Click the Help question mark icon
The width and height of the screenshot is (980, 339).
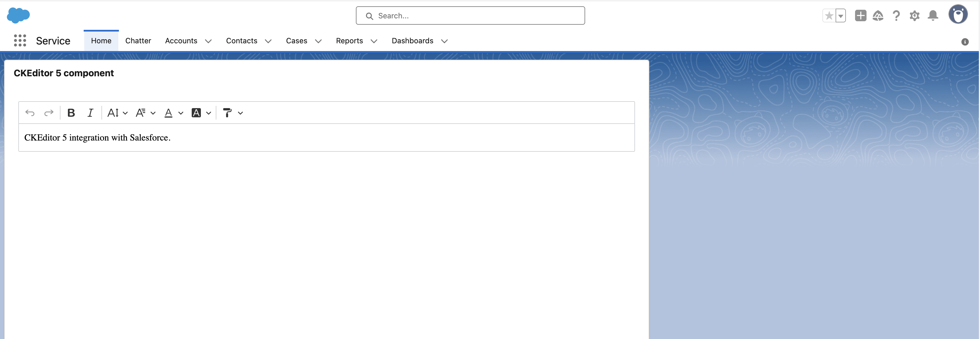click(896, 15)
